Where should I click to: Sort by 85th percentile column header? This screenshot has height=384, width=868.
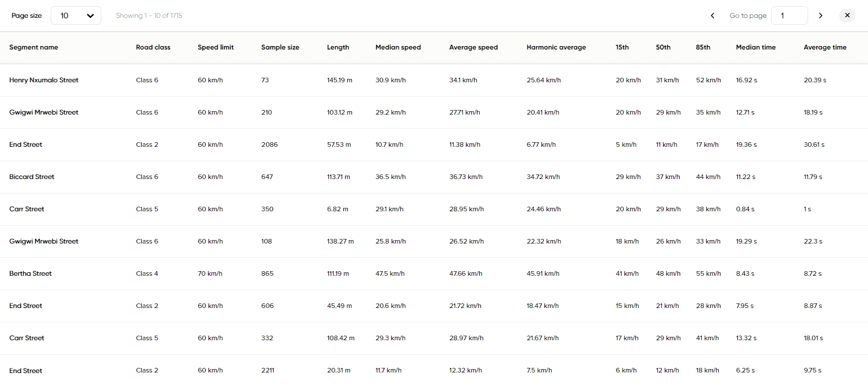(703, 47)
